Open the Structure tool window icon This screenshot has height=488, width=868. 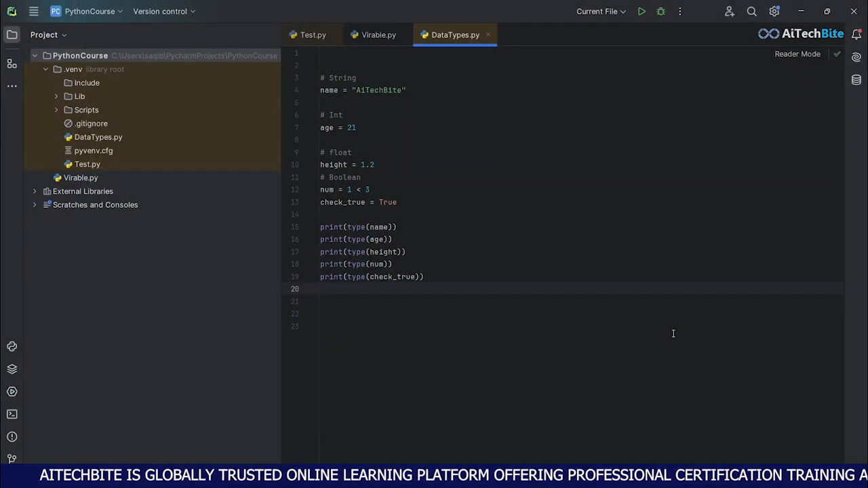12,64
